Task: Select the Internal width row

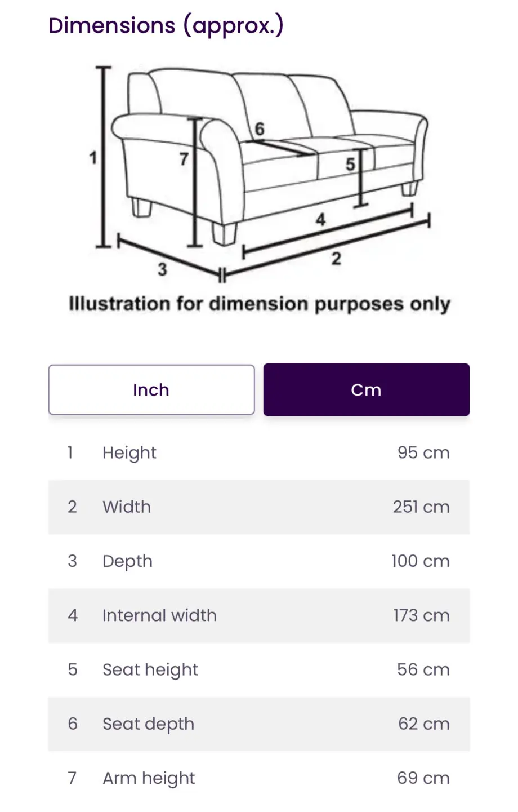Action: [x=259, y=615]
